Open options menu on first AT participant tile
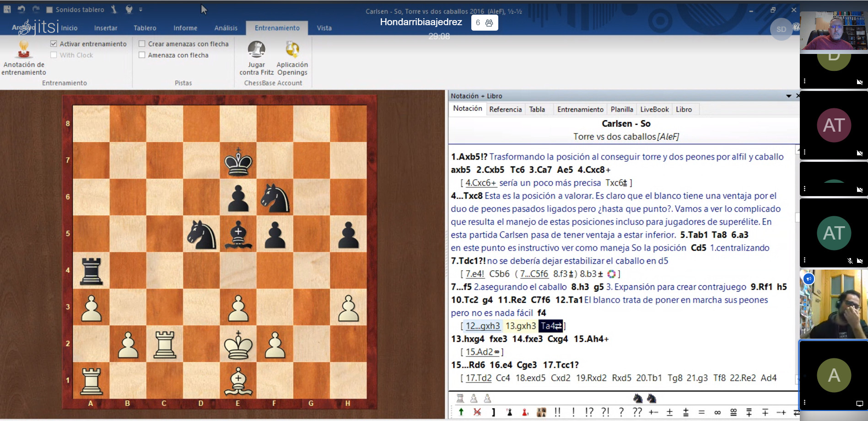Image resolution: width=868 pixels, height=421 pixels. pyautogui.click(x=804, y=152)
